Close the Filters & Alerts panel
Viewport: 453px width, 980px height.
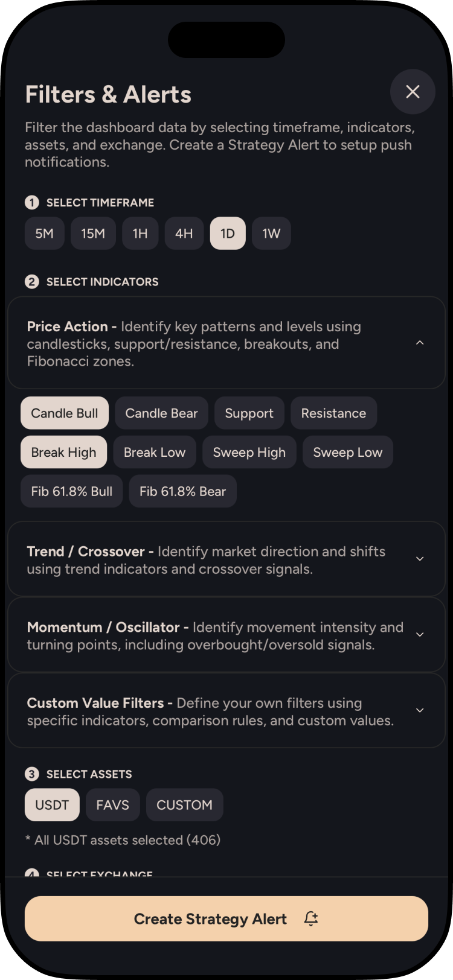(413, 92)
